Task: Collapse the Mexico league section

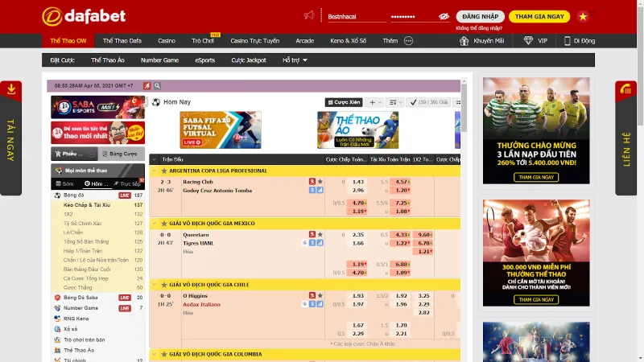Action: click(154, 224)
